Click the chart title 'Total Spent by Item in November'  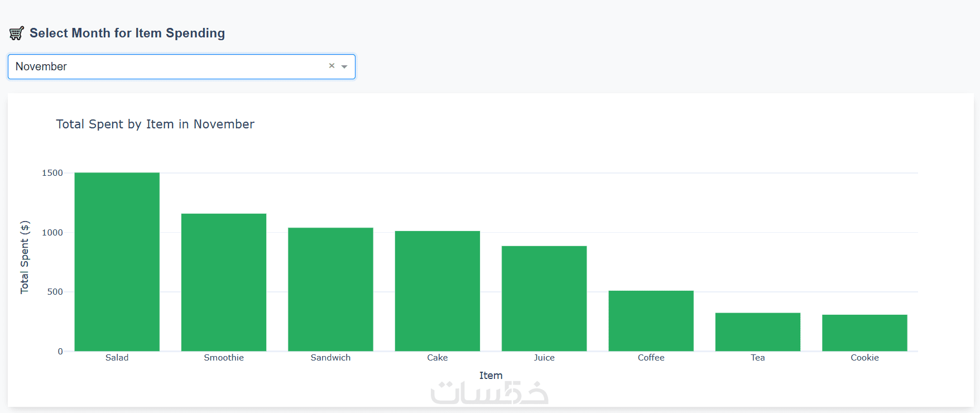[x=155, y=124]
